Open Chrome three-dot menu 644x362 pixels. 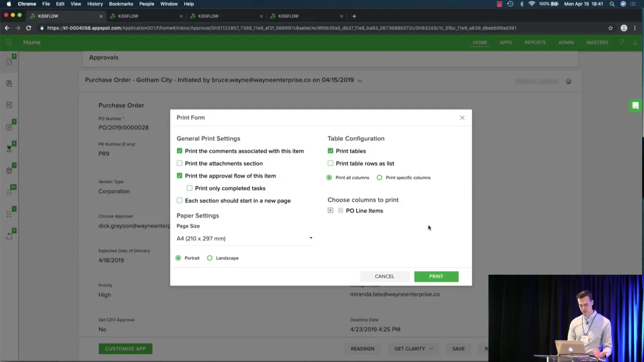(x=636, y=28)
